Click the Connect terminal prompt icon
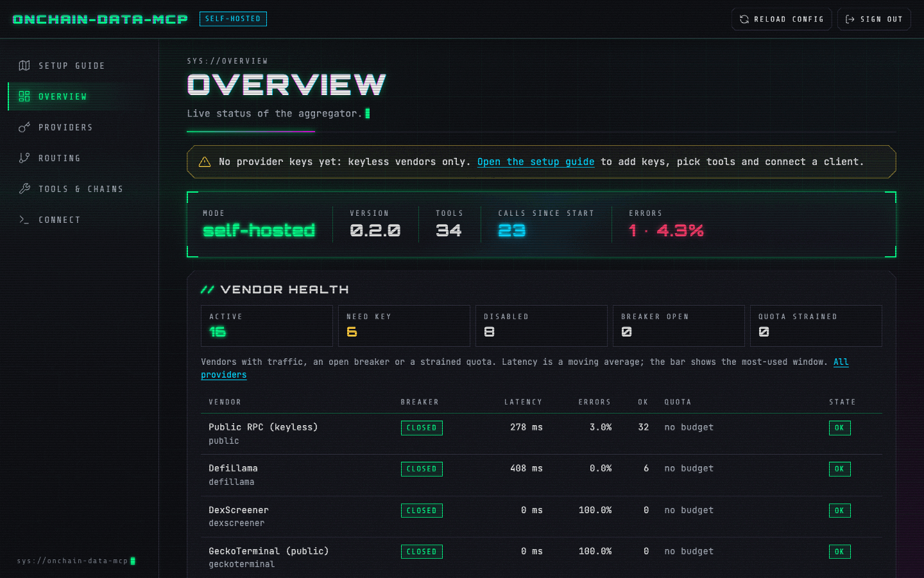The width and height of the screenshot is (924, 578). click(24, 220)
